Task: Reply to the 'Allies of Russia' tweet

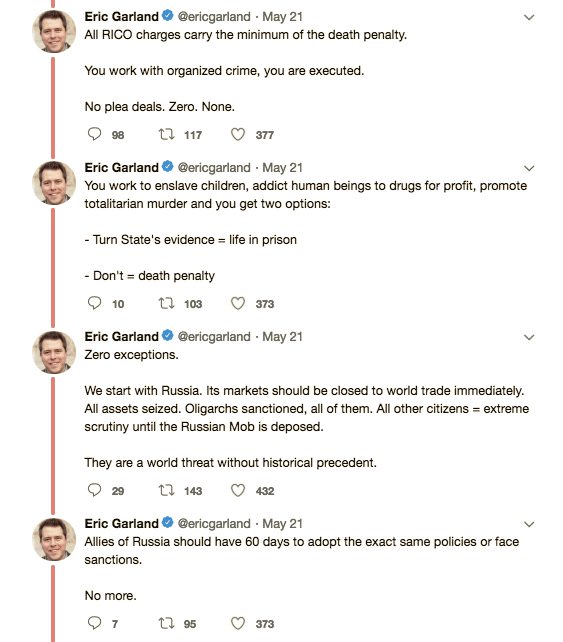Action: (x=95, y=623)
